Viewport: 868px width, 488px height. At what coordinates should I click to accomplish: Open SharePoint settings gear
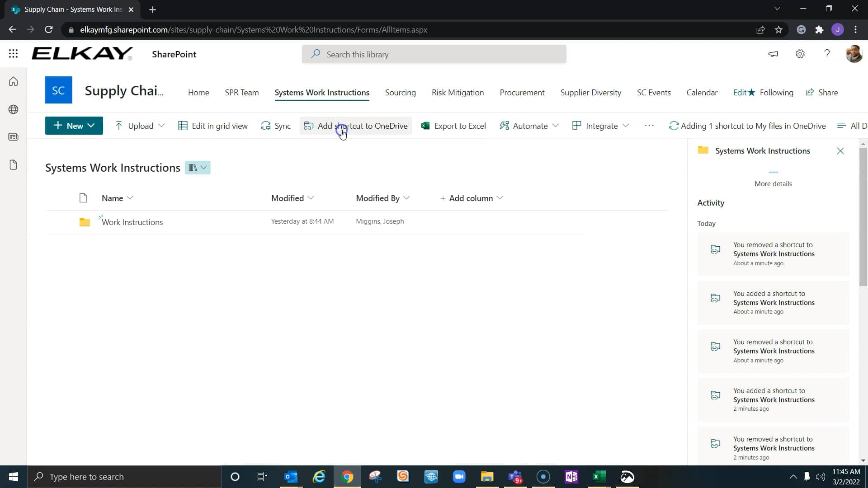click(800, 54)
